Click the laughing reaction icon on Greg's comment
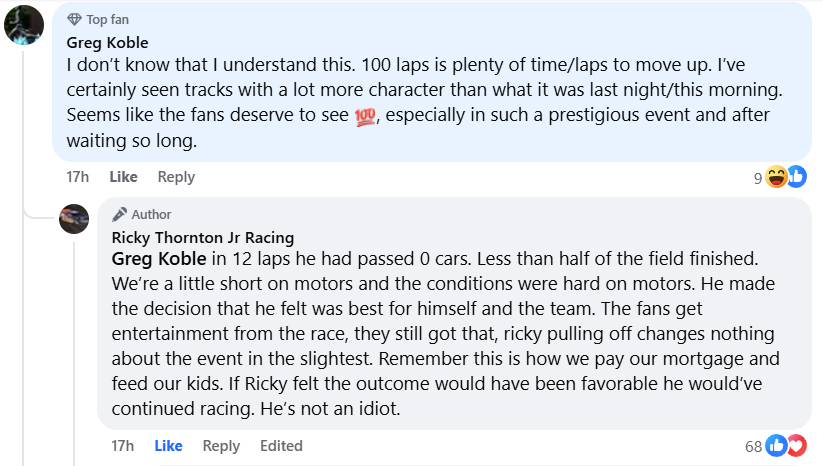 pos(777,178)
